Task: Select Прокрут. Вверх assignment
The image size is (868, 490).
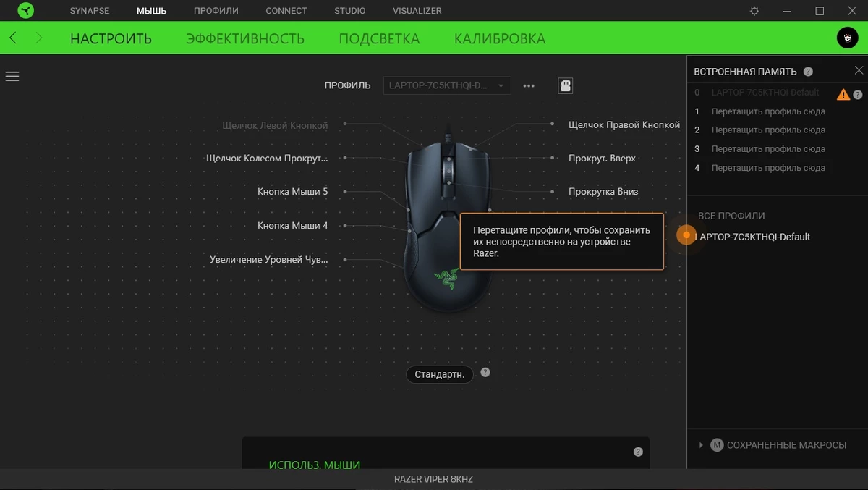Action: click(603, 158)
